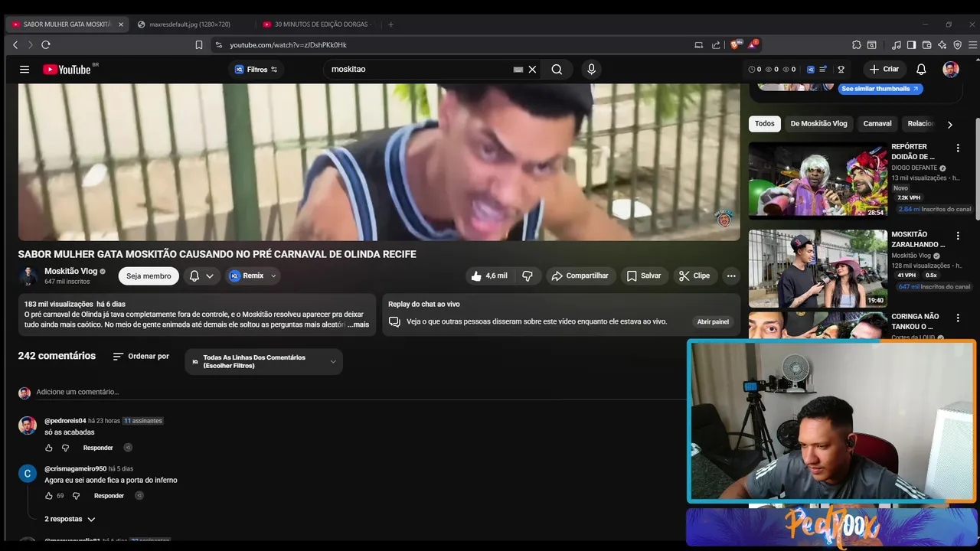
Task: Clear the moskitao search text
Action: 532,70
